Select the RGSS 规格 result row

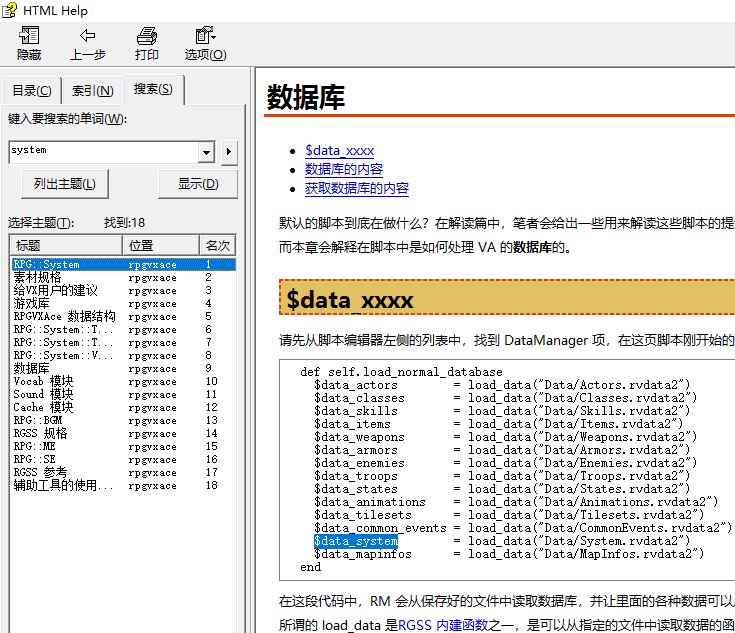point(123,433)
